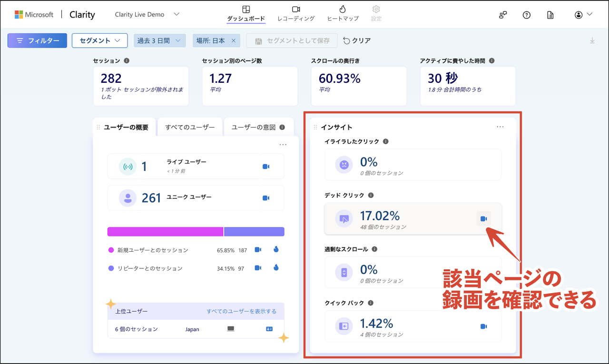
Task: View recordings for クイック バック 1.42%
Action: pos(483,326)
